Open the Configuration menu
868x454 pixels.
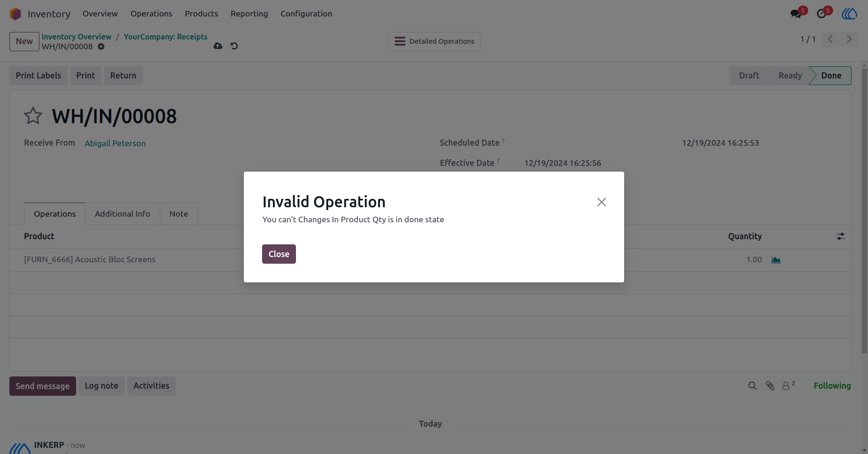click(x=306, y=14)
